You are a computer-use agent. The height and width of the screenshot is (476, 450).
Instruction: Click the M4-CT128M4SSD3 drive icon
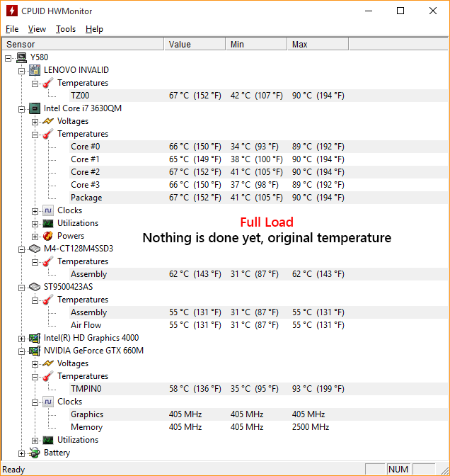(x=35, y=249)
